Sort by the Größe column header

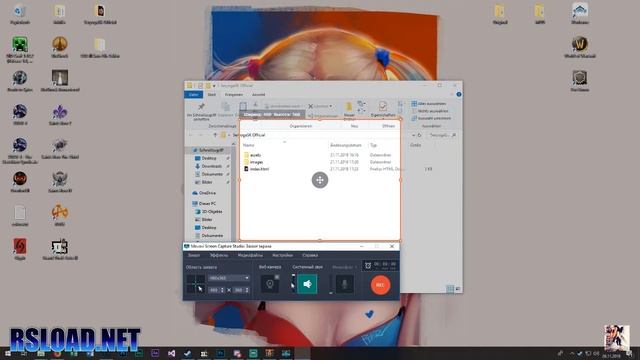pos(416,145)
